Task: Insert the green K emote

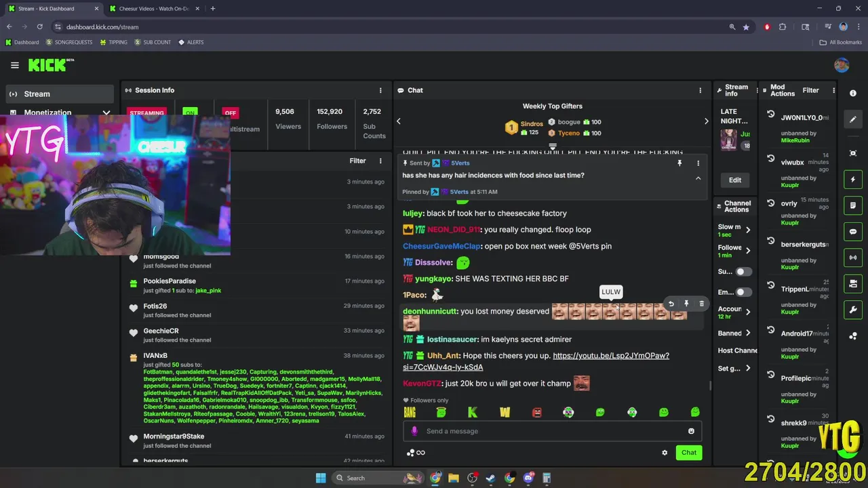Action: click(473, 412)
